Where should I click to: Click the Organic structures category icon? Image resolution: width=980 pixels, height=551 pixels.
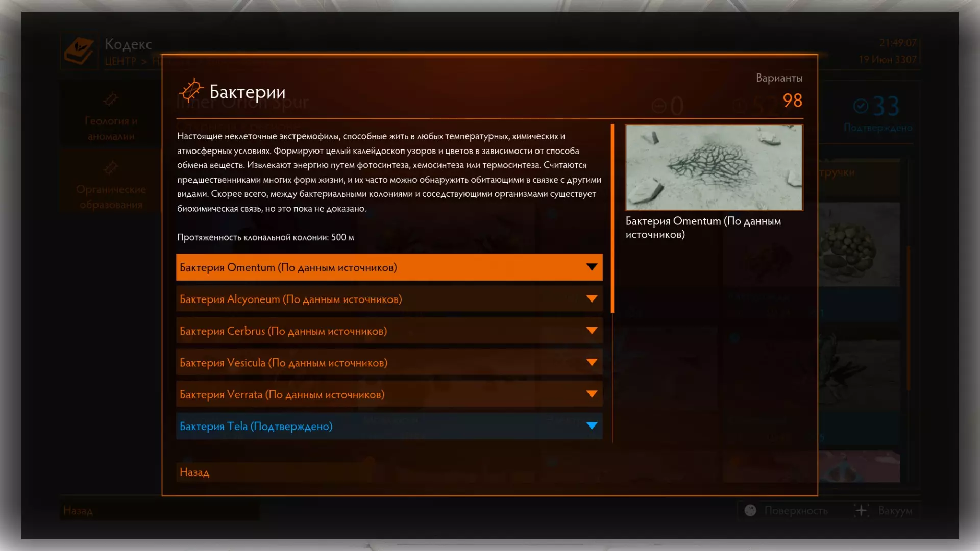111,167
